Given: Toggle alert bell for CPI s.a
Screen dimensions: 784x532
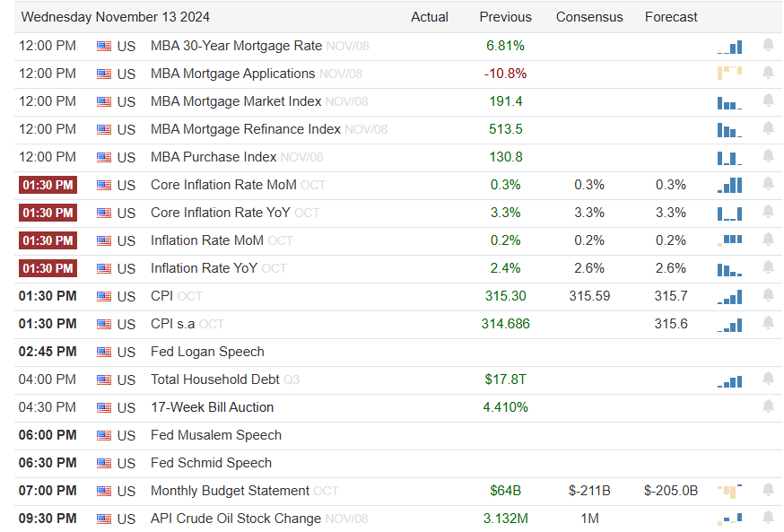Looking at the screenshot, I should (768, 323).
